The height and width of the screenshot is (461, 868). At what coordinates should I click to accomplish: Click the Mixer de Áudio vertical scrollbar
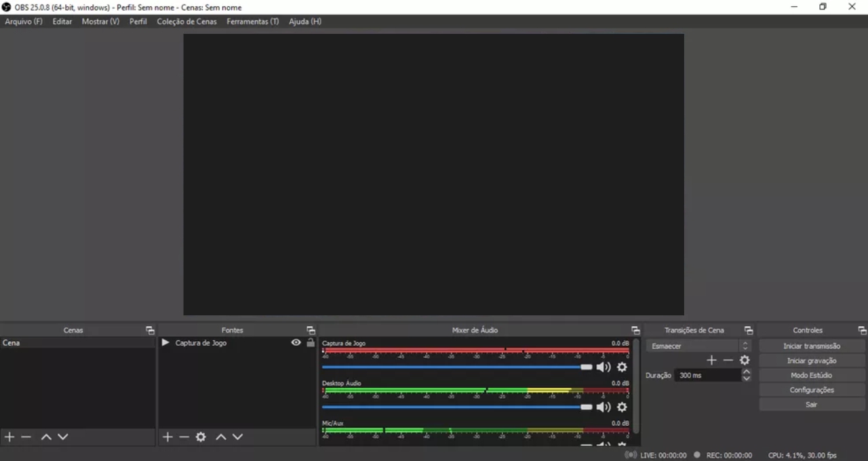click(x=635, y=386)
